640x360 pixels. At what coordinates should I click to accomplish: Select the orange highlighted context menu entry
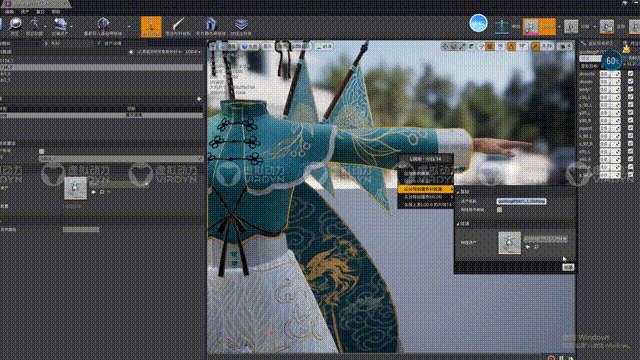pyautogui.click(x=425, y=189)
